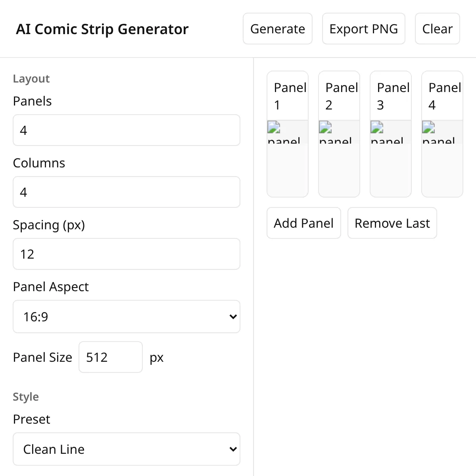The height and width of the screenshot is (476, 476).
Task: Select the Panel 3 card header
Action: point(391,96)
